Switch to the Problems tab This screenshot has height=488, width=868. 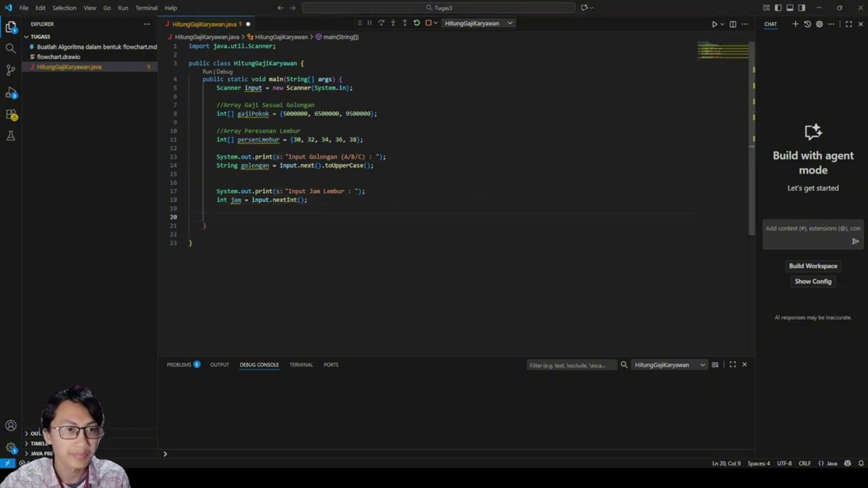pos(183,365)
